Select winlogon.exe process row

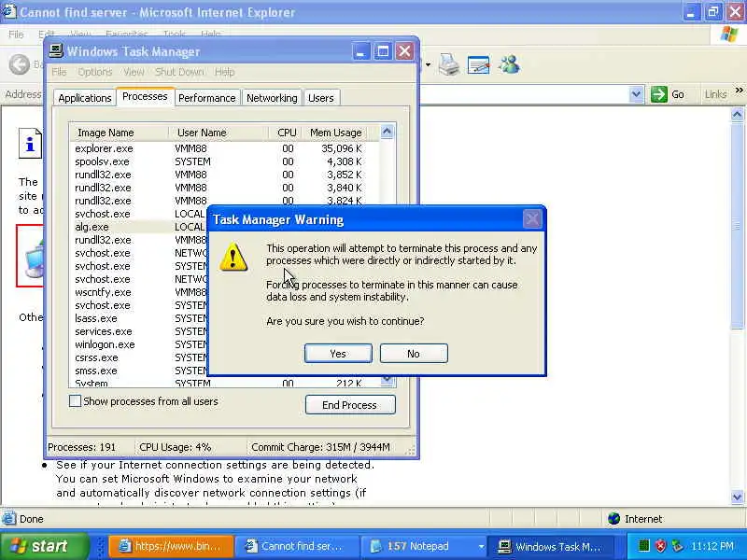click(139, 344)
